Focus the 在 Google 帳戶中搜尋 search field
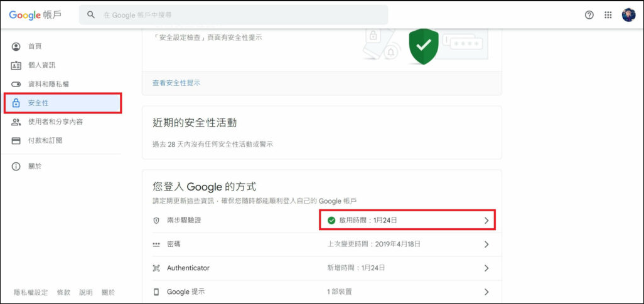Viewport: 644px width, 304px height. point(233,15)
